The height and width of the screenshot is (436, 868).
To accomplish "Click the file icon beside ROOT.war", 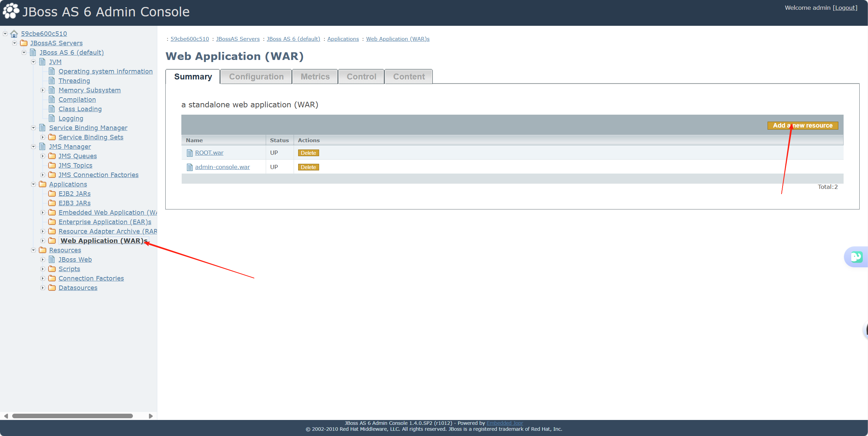I will (x=190, y=153).
